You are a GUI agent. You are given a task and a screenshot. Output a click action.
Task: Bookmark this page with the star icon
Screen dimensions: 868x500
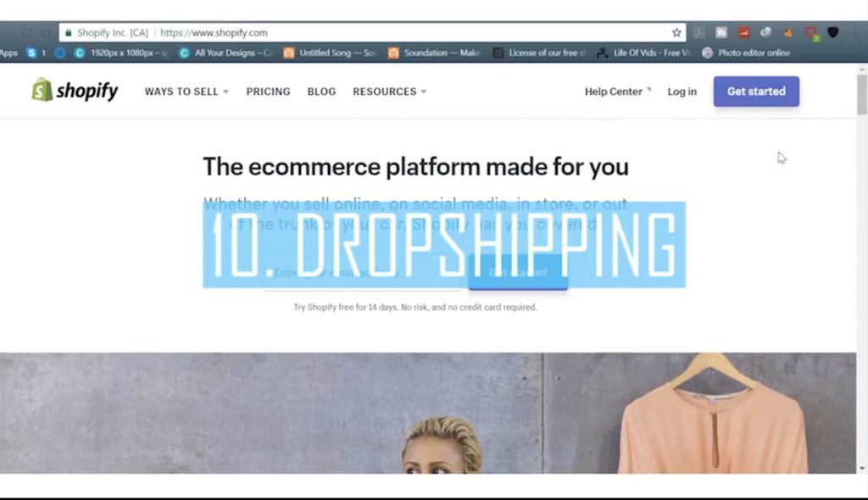tap(676, 33)
